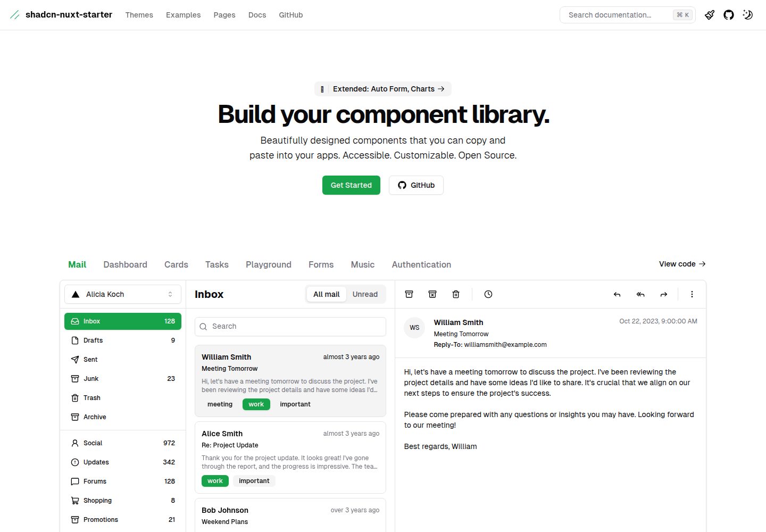Select the Inbox folder with 128 messages
Image resolution: width=766 pixels, height=532 pixels.
point(123,321)
